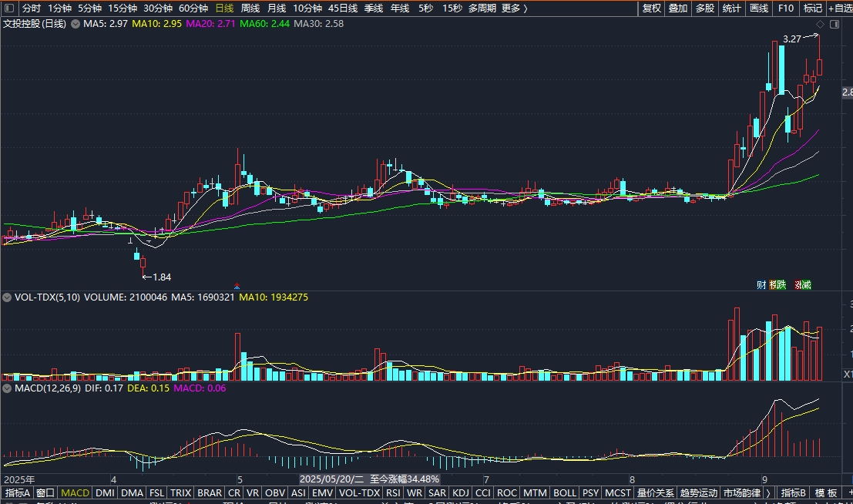
Task: Select the BOLL indicator tab
Action: pyautogui.click(x=565, y=492)
